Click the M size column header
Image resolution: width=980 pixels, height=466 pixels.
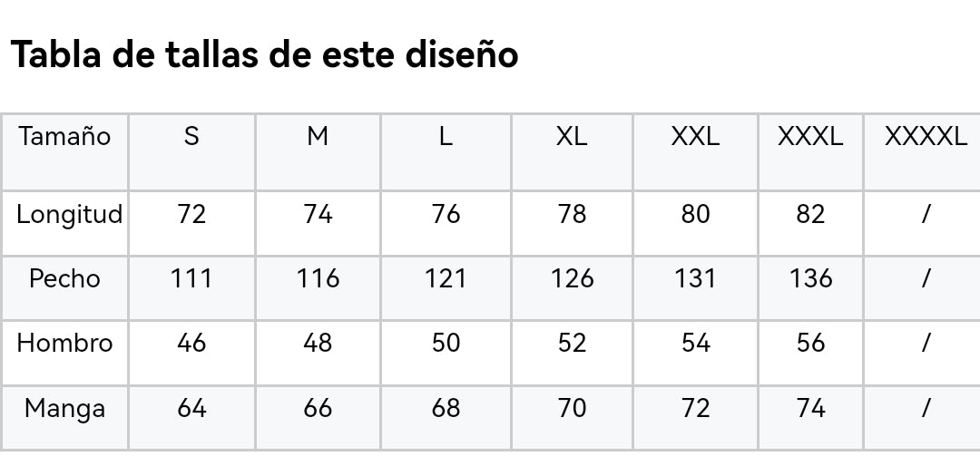click(318, 137)
